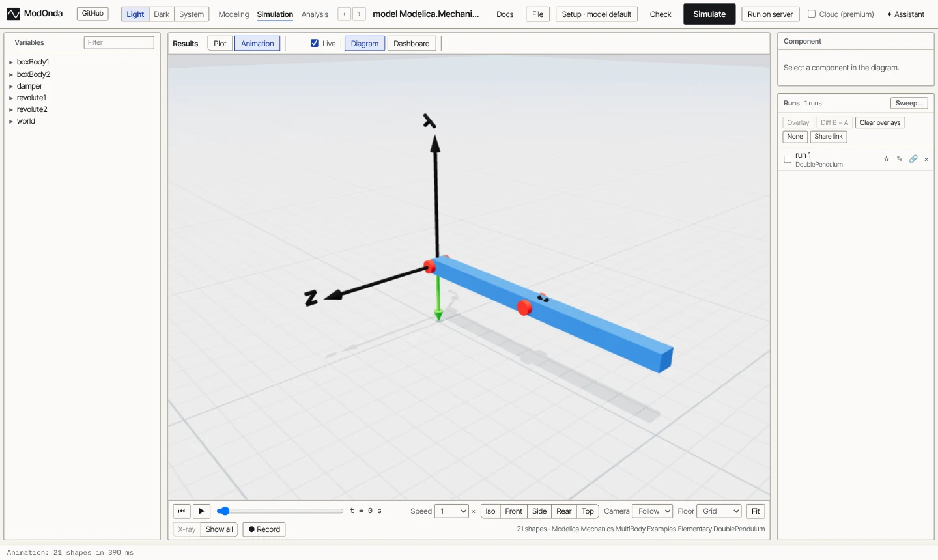Open the Camera Follow dropdown

653,511
